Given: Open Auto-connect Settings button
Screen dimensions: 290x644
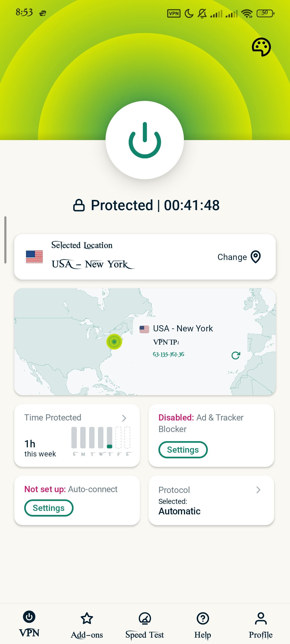Looking at the screenshot, I should (x=49, y=508).
